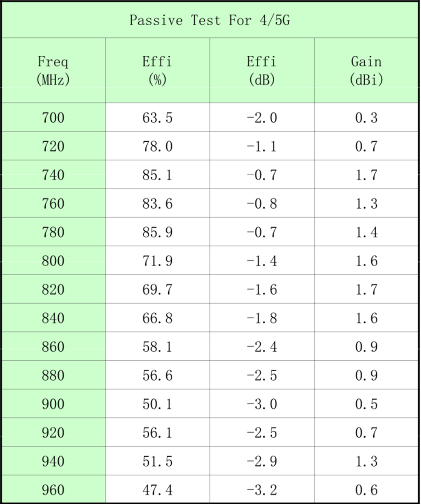Click the 66.8 efficiency cell
This screenshot has height=504, width=421.
coord(157,318)
